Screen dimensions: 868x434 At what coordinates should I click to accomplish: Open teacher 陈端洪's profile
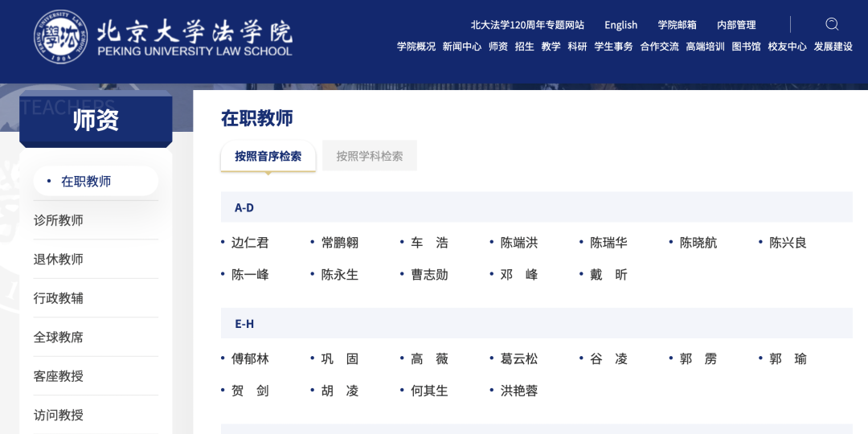pos(518,243)
